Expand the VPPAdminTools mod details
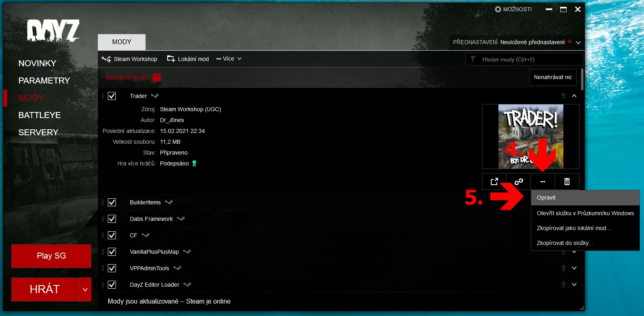The height and width of the screenshot is (316, 644). pyautogui.click(x=574, y=268)
